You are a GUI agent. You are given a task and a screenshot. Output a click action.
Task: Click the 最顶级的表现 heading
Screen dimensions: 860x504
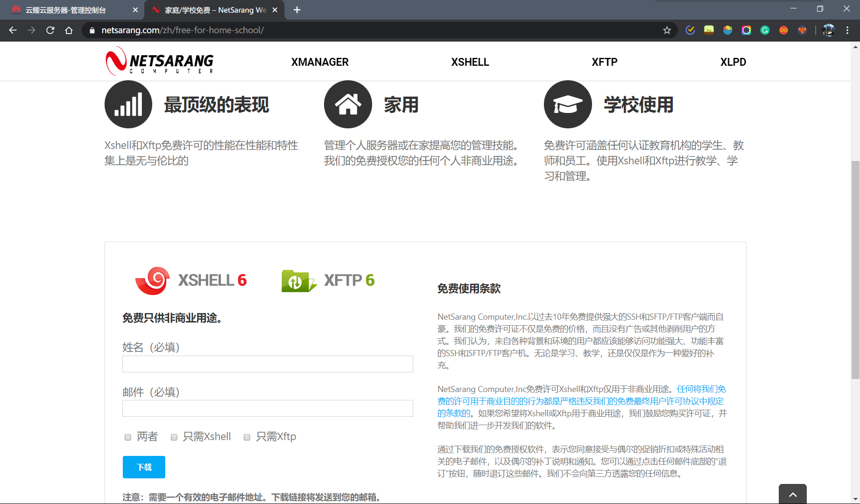217,105
